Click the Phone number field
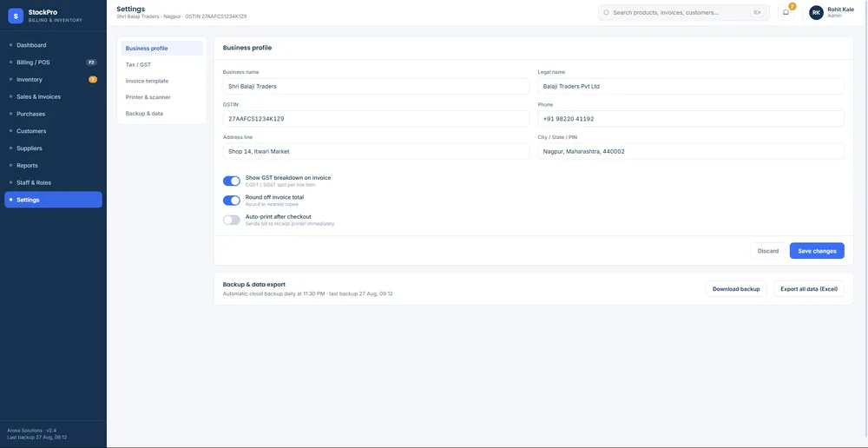The width and height of the screenshot is (868, 448). [x=691, y=118]
